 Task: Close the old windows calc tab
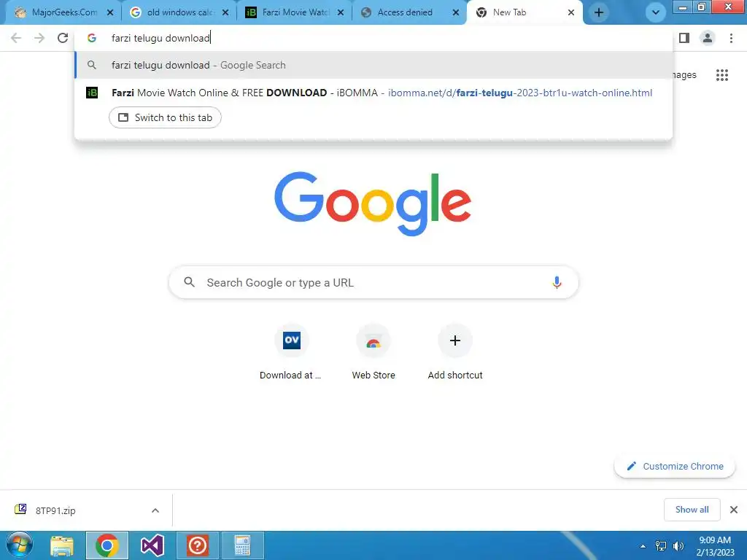coord(225,13)
